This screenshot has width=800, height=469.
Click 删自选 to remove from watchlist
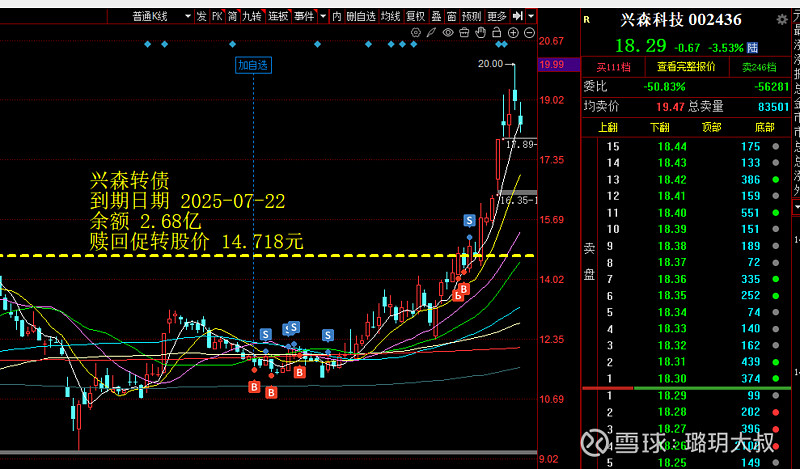361,16
